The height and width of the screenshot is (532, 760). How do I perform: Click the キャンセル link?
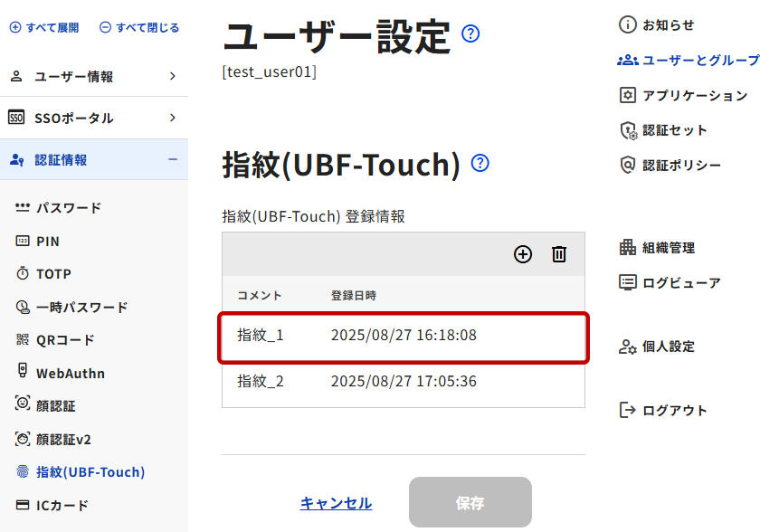(336, 503)
